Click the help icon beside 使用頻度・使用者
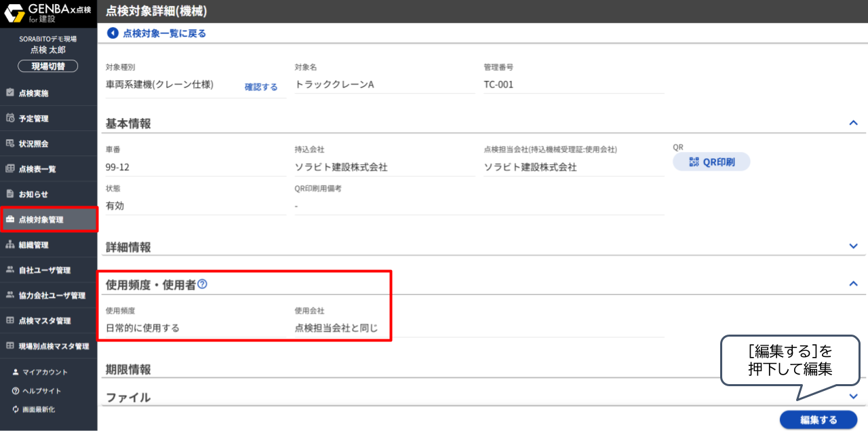 (202, 284)
